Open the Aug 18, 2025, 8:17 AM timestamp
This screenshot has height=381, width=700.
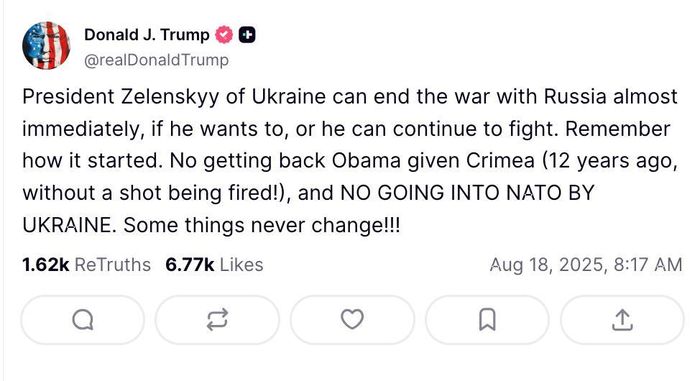(586, 265)
